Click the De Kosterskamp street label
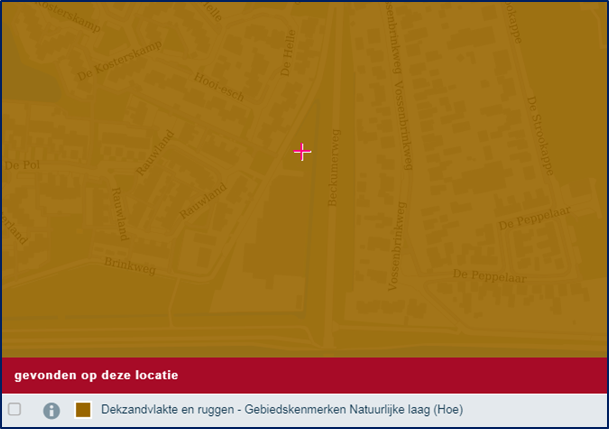The image size is (609, 429). (119, 60)
